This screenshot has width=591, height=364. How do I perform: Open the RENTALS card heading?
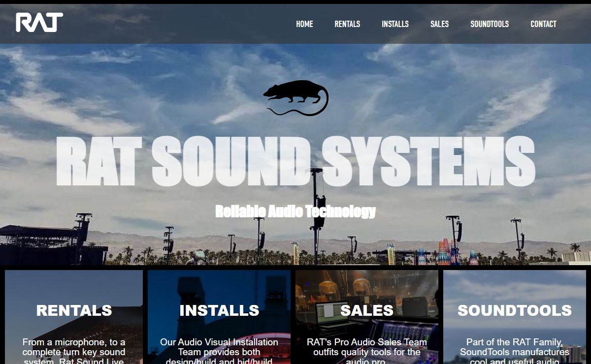click(74, 310)
